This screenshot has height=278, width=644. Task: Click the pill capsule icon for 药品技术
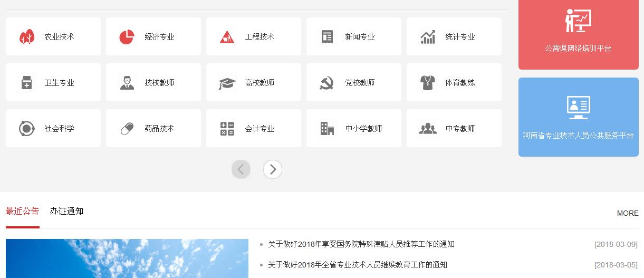point(127,129)
